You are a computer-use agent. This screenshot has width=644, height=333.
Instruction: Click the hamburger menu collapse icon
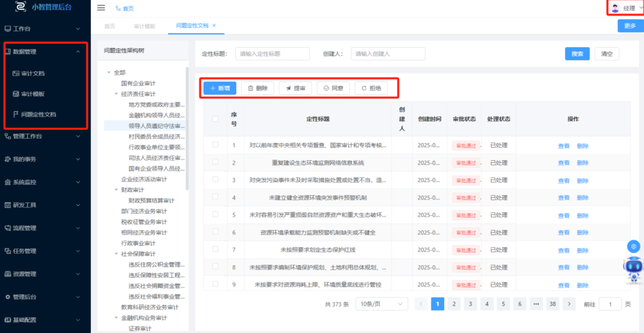click(x=101, y=8)
